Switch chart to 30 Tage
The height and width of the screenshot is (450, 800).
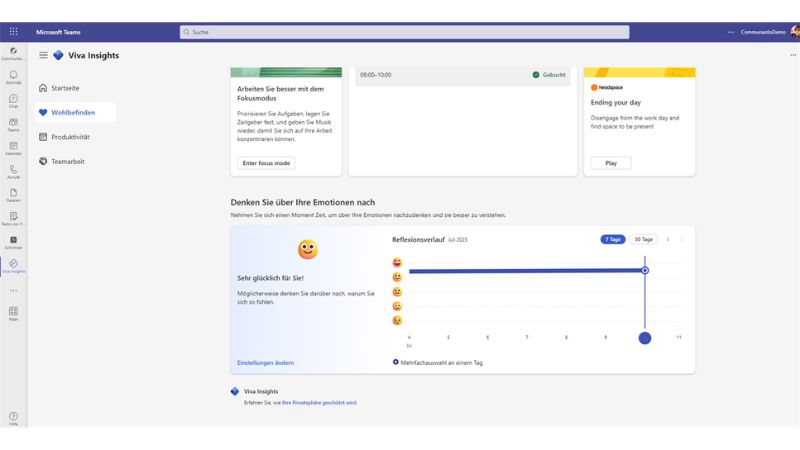pos(643,239)
